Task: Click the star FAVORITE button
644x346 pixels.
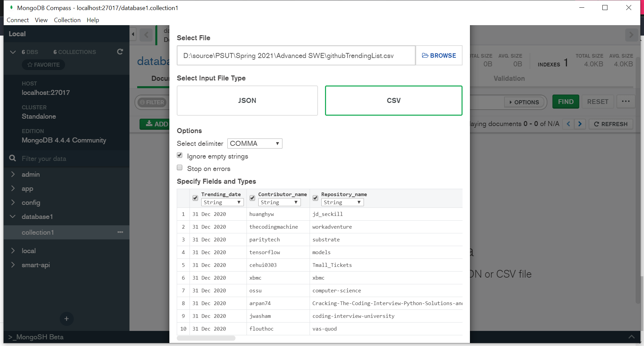Action: coord(44,65)
